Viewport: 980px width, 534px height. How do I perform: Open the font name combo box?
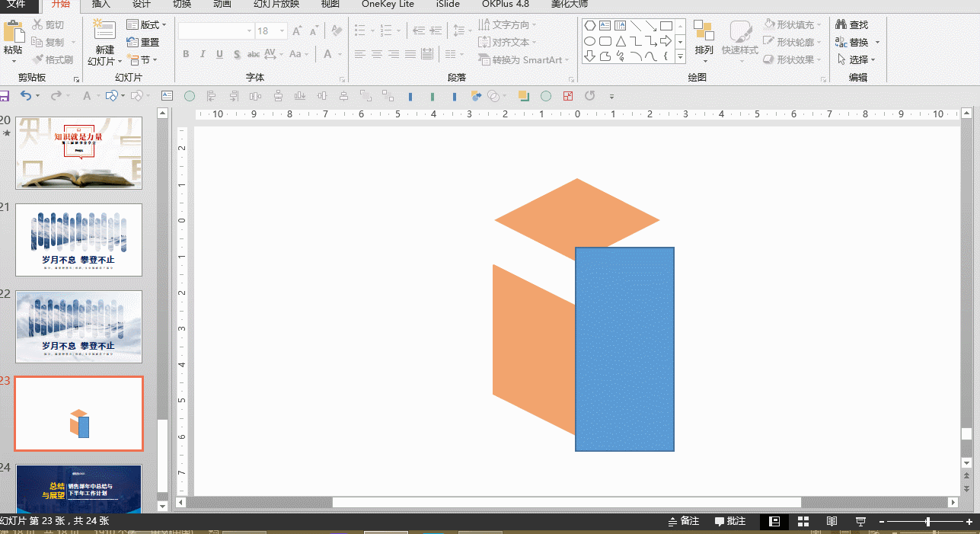click(x=215, y=31)
